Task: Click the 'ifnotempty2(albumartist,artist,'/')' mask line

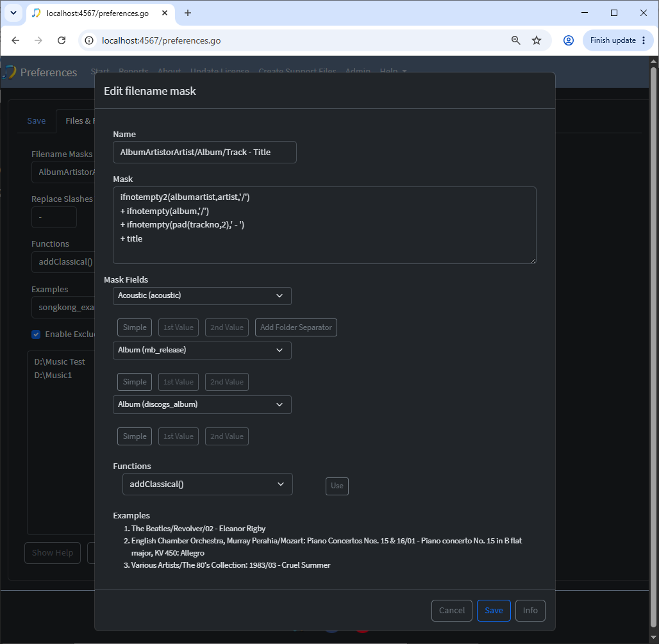Action: (x=185, y=197)
